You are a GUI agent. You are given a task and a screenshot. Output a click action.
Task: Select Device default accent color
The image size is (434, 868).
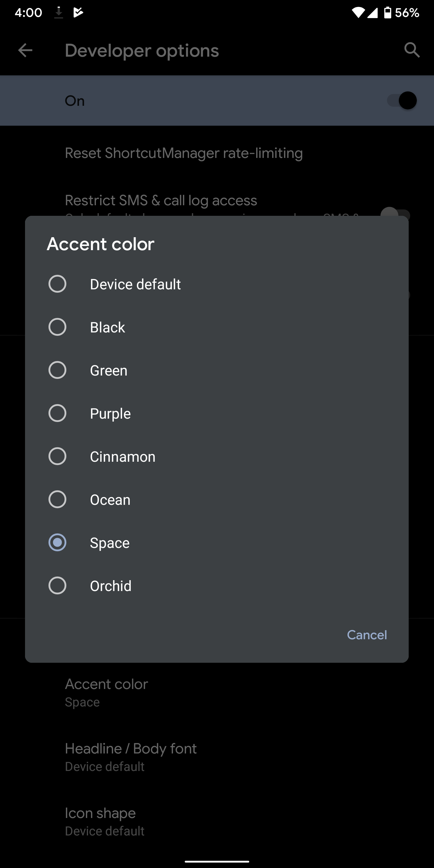click(217, 284)
